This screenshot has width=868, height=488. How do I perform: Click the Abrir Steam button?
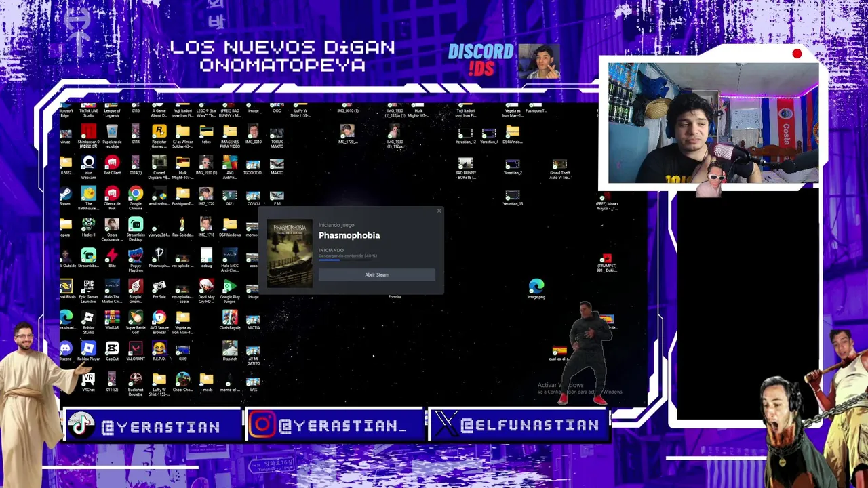tap(377, 274)
